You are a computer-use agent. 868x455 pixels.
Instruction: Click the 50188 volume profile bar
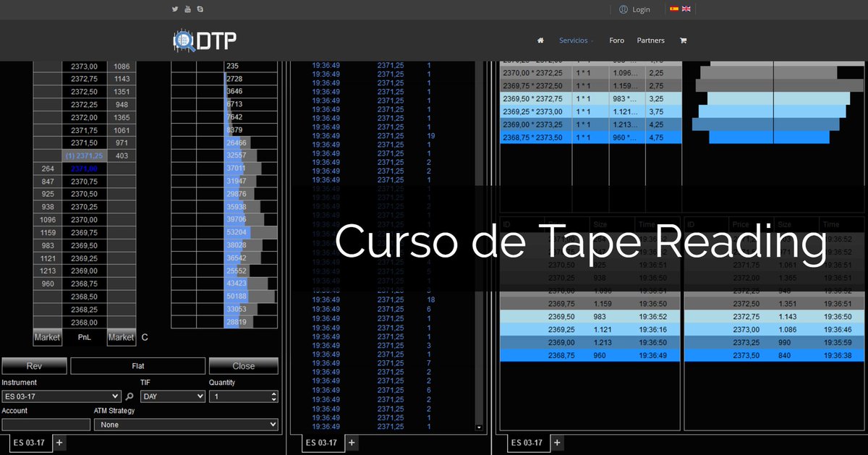(250, 297)
